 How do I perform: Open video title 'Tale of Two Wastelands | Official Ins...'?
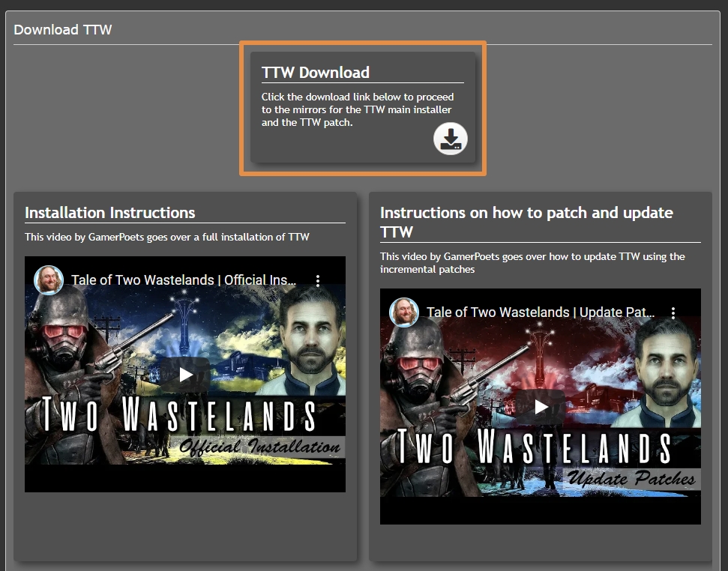(184, 280)
